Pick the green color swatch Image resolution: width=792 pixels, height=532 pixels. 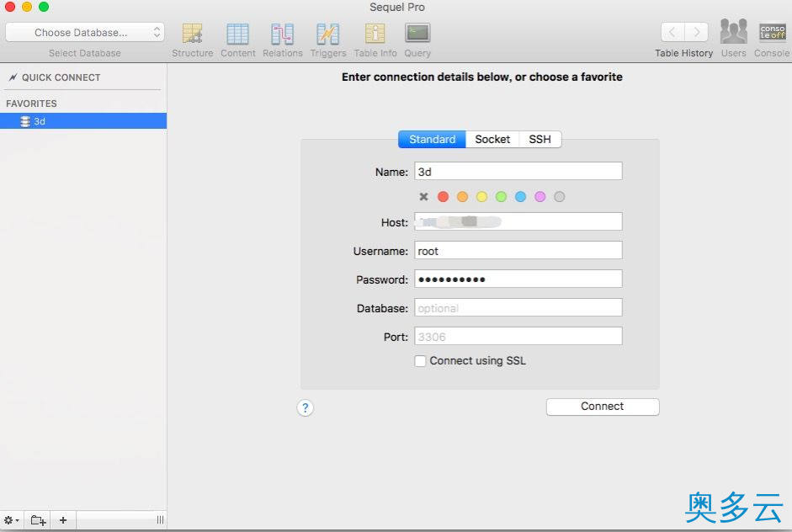(501, 196)
